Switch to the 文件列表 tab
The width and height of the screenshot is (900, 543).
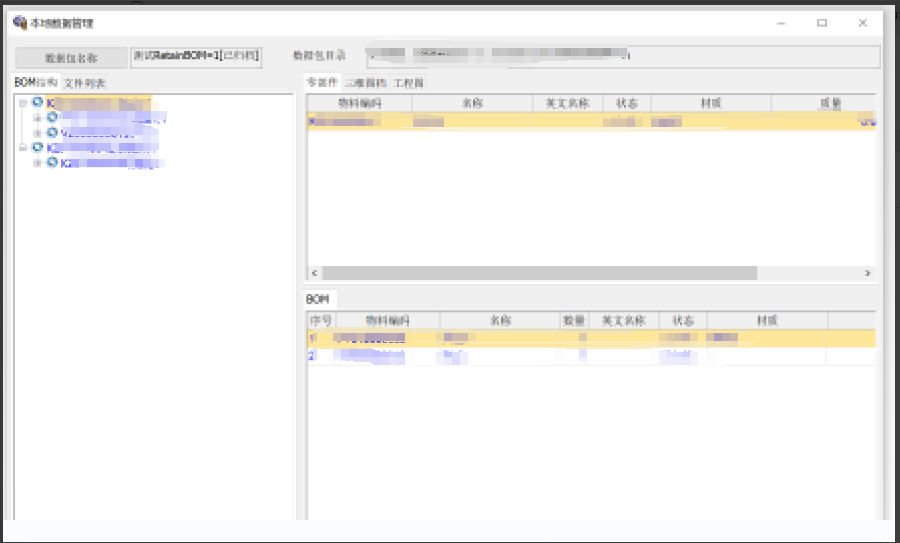coord(84,83)
